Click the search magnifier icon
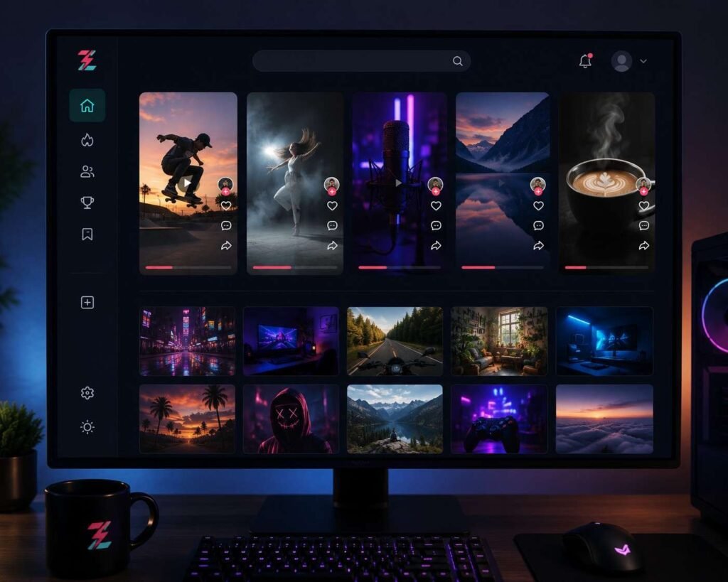 pos(457,61)
